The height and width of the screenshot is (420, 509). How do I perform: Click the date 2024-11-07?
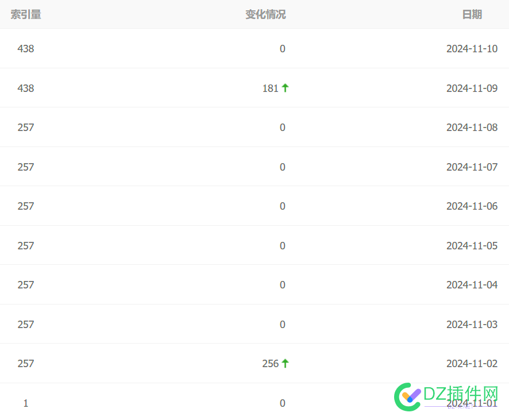coord(472,167)
